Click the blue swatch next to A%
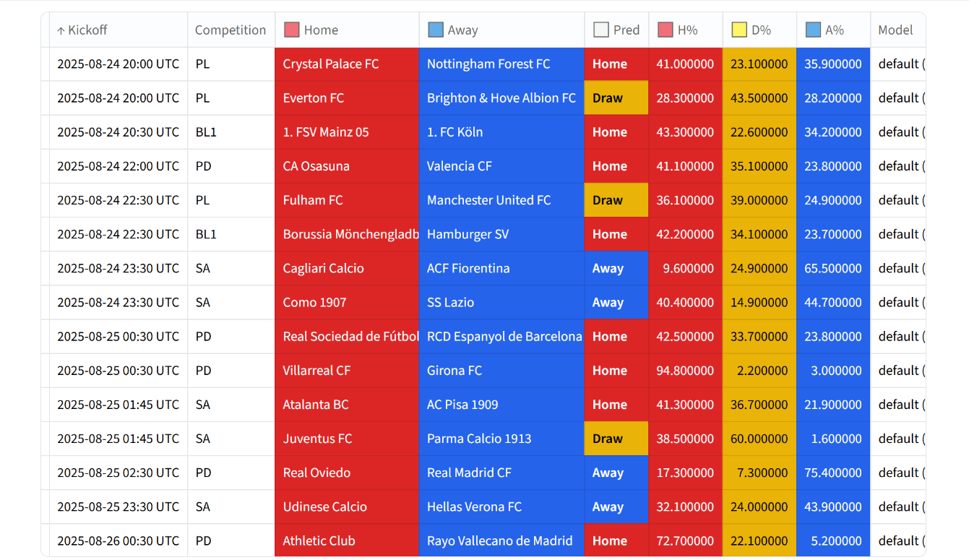 click(x=813, y=30)
